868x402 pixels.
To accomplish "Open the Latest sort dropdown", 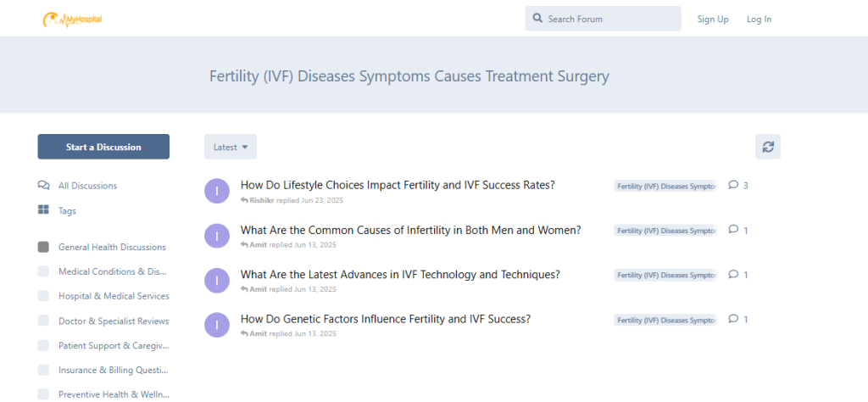I will [231, 147].
